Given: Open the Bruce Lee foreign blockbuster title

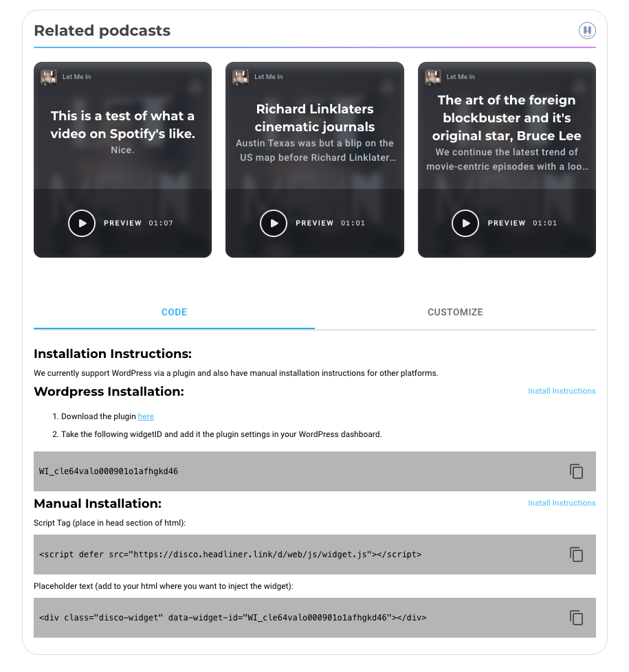Looking at the screenshot, I should click(507, 118).
